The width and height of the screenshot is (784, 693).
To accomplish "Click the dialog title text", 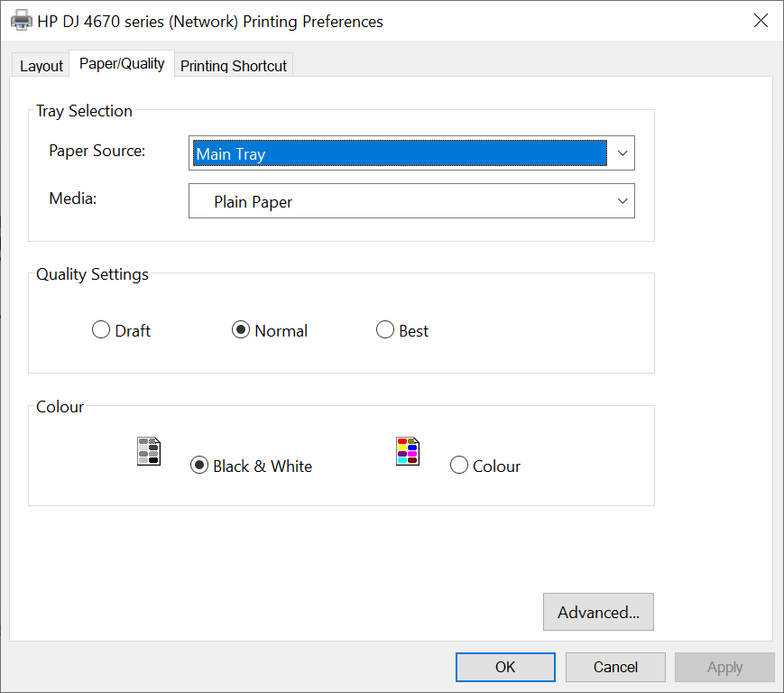I will click(210, 22).
